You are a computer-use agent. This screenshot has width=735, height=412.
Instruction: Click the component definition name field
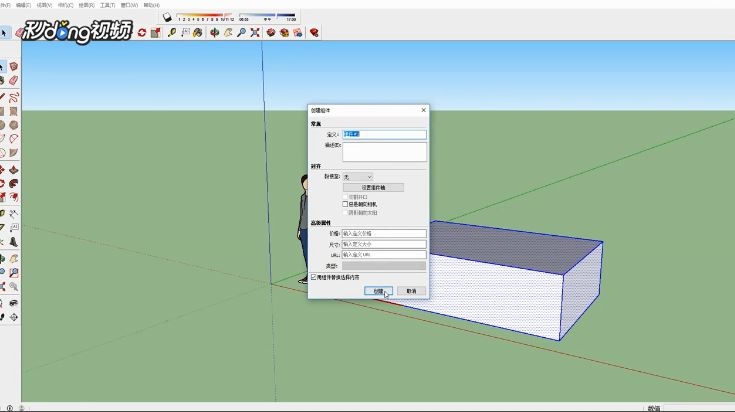coord(384,134)
